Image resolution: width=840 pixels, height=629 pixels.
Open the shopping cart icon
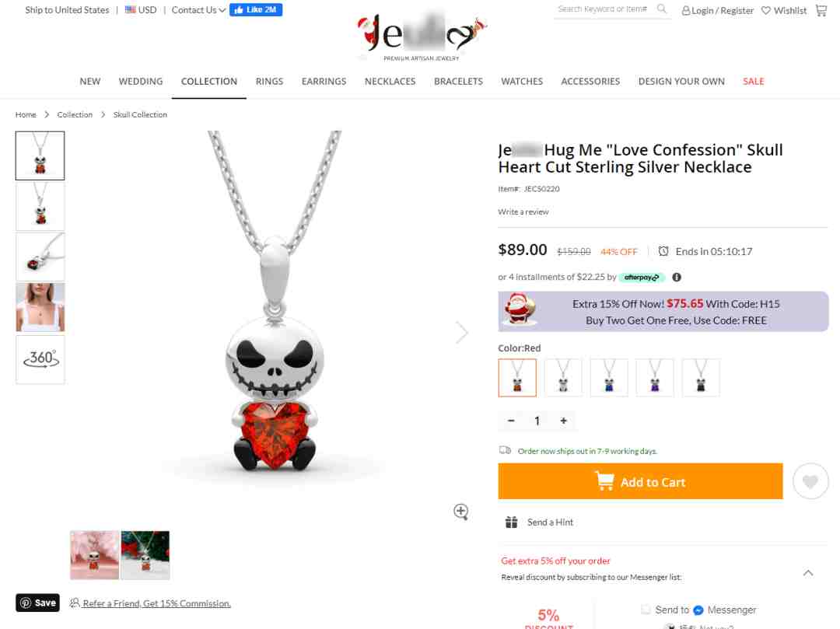[x=821, y=10]
